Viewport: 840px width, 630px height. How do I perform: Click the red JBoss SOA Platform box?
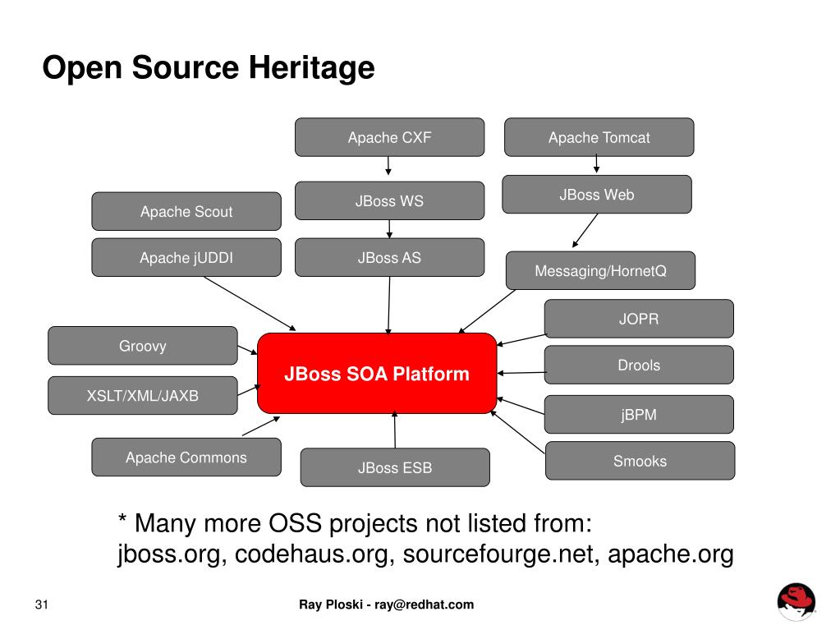click(x=377, y=374)
